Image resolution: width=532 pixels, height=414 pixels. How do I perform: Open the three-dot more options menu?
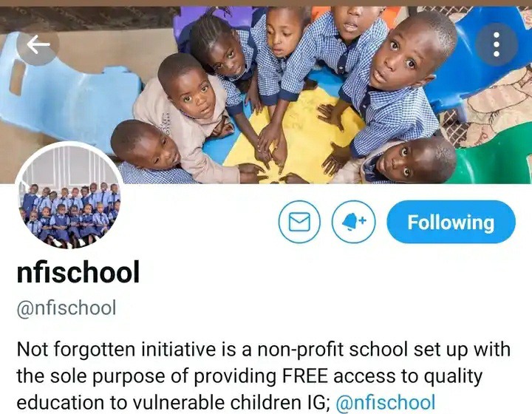pos(497,44)
